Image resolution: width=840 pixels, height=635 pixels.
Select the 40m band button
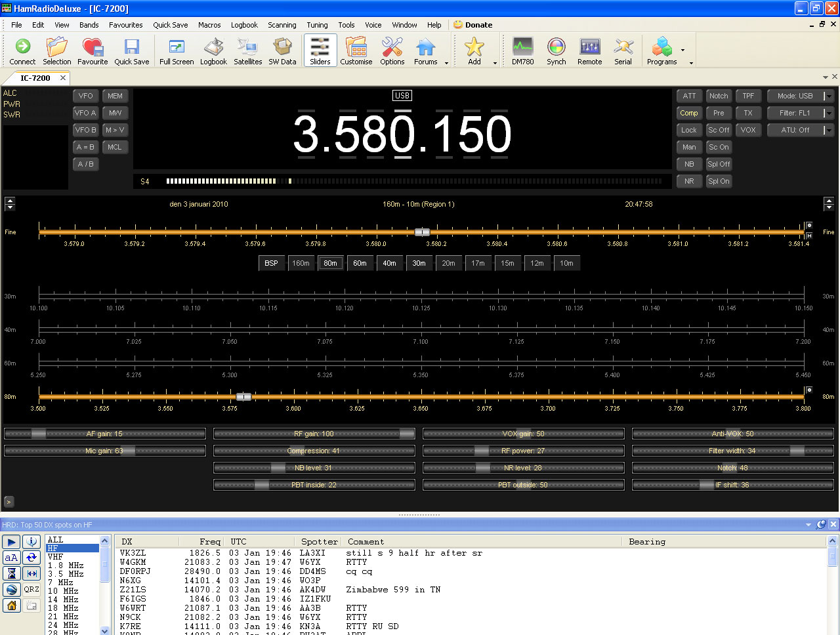tap(389, 263)
